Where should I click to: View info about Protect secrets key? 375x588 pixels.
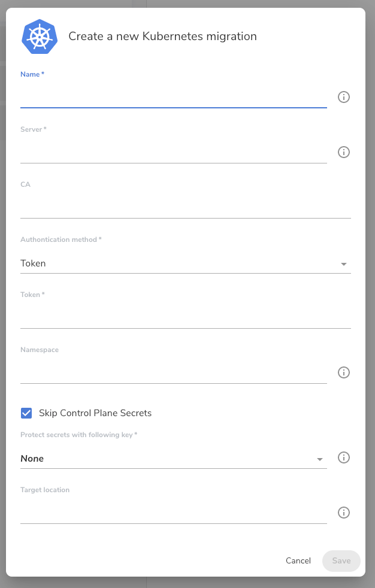pyautogui.click(x=343, y=457)
